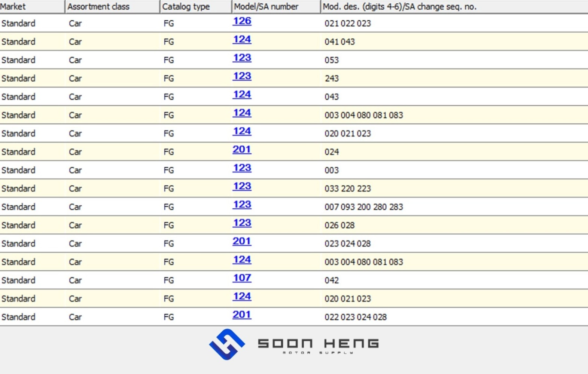588x374 pixels.
Task: Select the cell reading 041 043
Action: [x=339, y=42]
